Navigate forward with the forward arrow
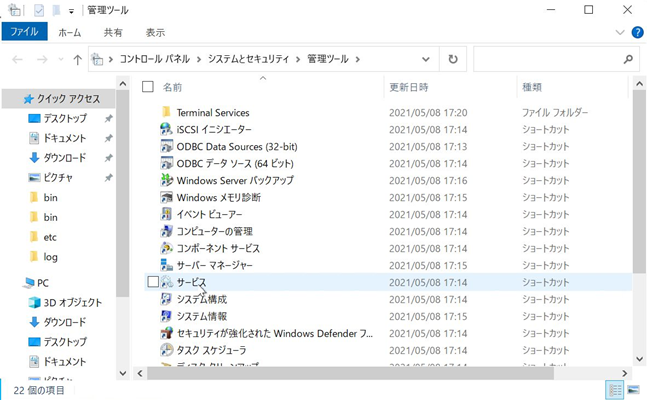 coord(42,59)
